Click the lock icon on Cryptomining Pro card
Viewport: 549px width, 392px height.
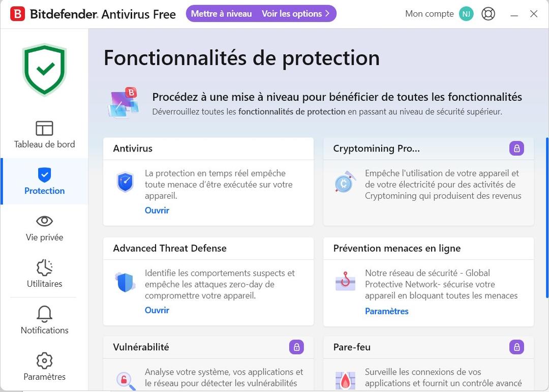tap(516, 148)
